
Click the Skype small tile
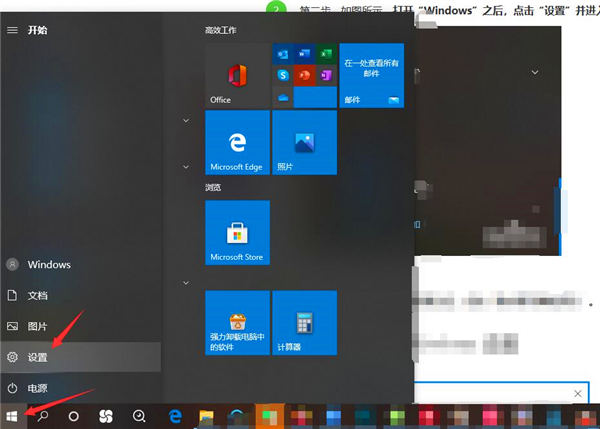[x=282, y=75]
